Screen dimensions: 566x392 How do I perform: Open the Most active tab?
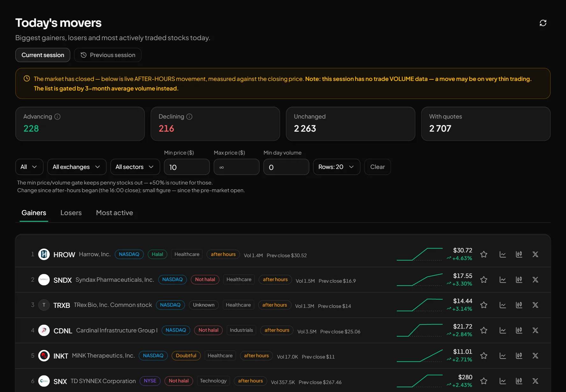114,213
